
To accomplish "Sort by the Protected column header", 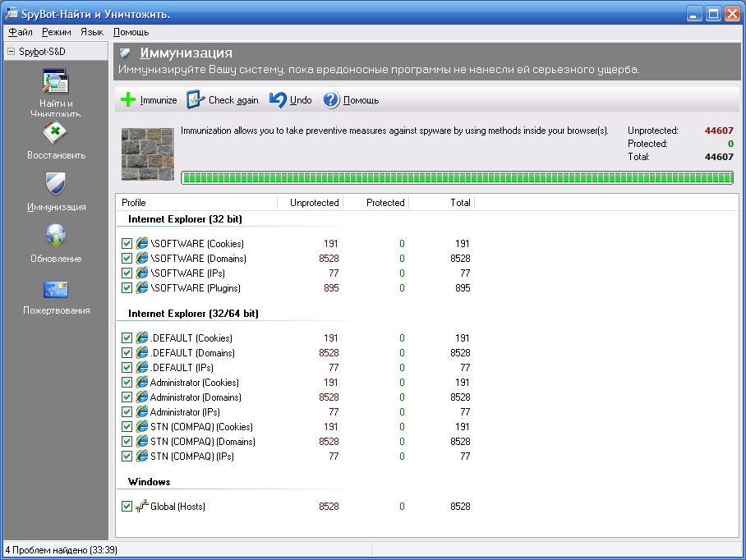I will click(375, 203).
